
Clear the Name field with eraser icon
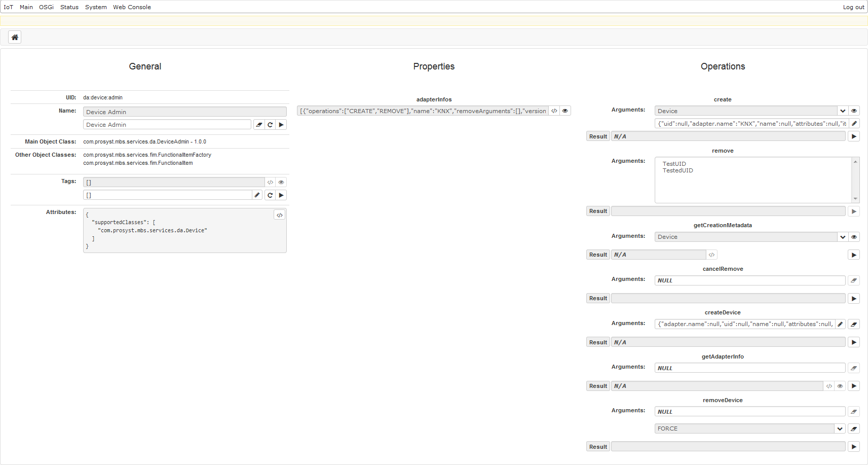pos(259,124)
